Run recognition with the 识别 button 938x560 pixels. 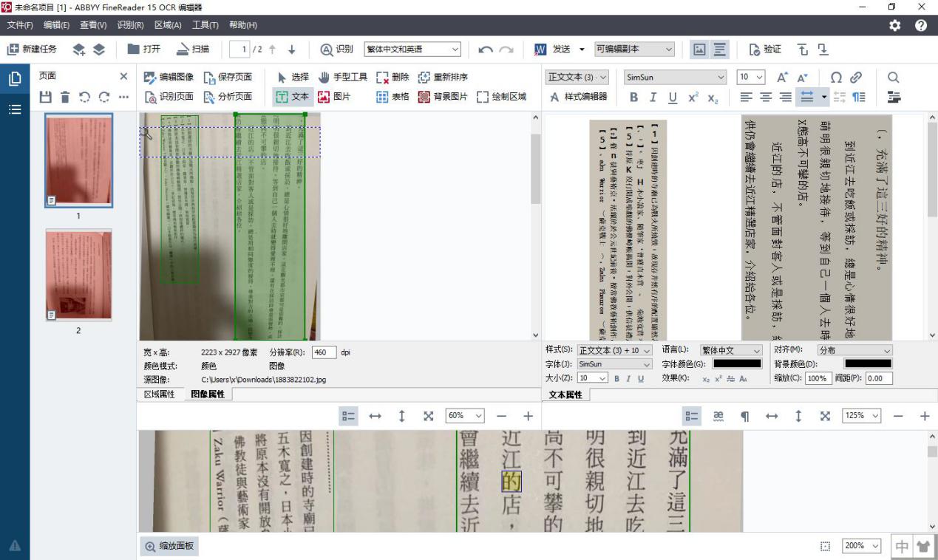tap(336, 49)
